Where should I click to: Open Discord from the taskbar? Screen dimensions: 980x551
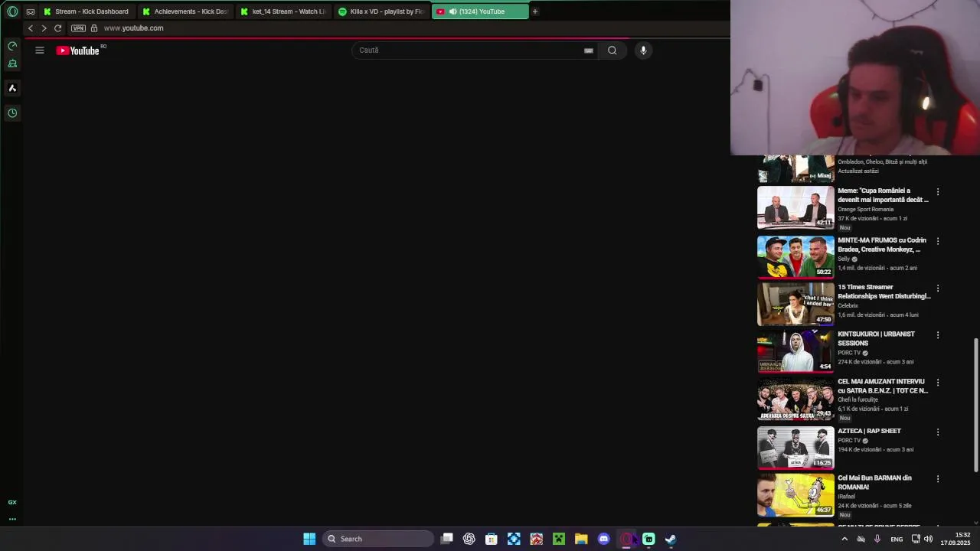(x=603, y=539)
